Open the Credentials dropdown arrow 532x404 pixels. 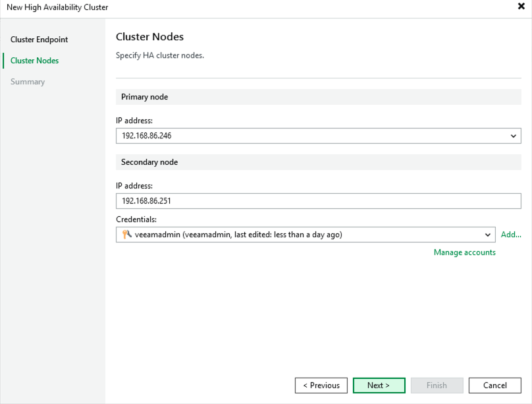(488, 235)
